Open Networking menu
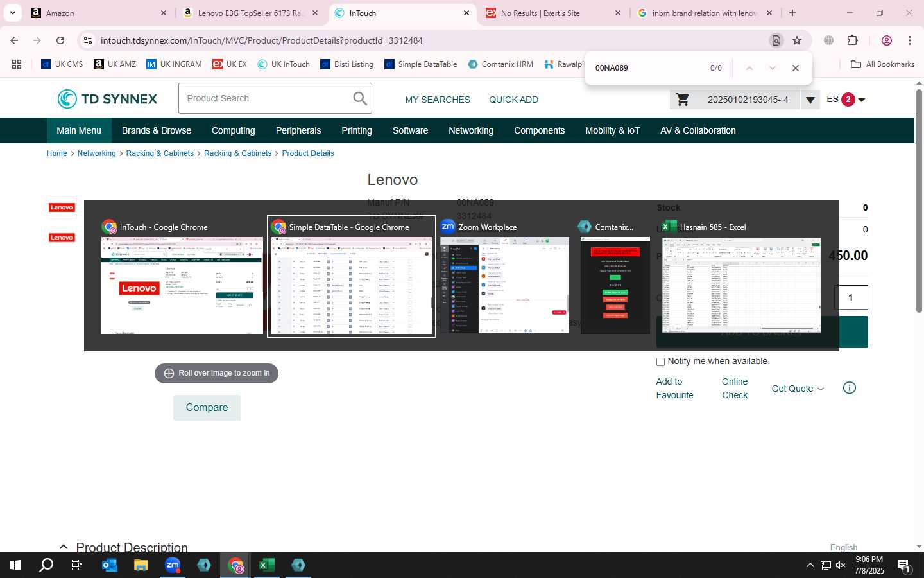Image resolution: width=924 pixels, height=578 pixels. point(471,130)
